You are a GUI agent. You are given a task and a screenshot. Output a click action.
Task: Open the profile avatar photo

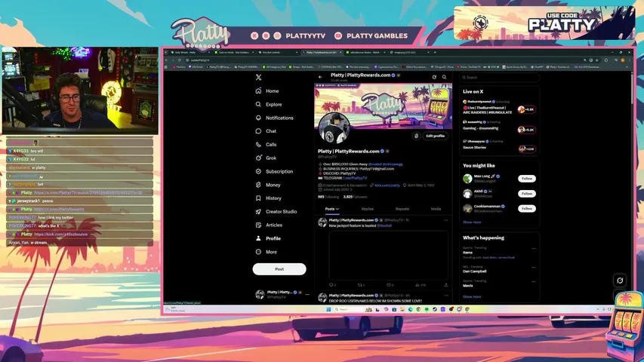[334, 128]
